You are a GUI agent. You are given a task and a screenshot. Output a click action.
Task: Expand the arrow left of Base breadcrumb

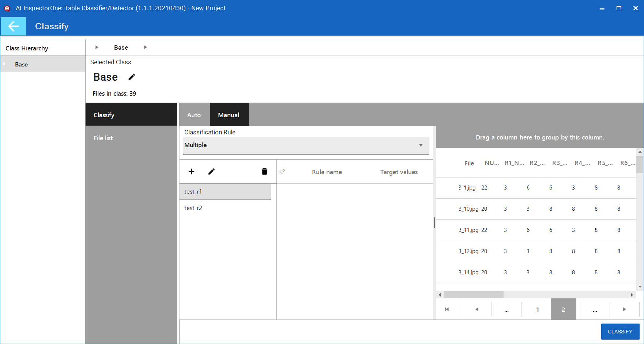click(x=97, y=47)
